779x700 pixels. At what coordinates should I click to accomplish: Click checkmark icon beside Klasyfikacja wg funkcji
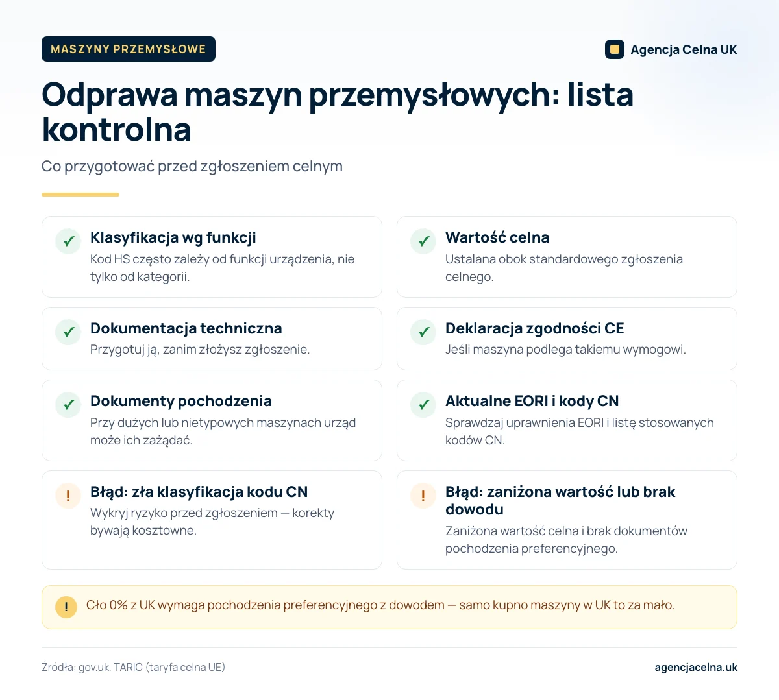(x=68, y=241)
